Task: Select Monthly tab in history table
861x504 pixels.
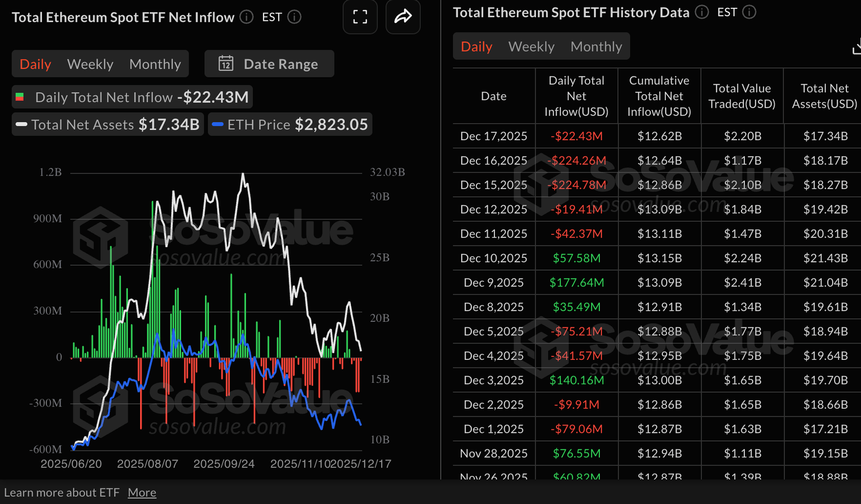Action: pyautogui.click(x=596, y=47)
